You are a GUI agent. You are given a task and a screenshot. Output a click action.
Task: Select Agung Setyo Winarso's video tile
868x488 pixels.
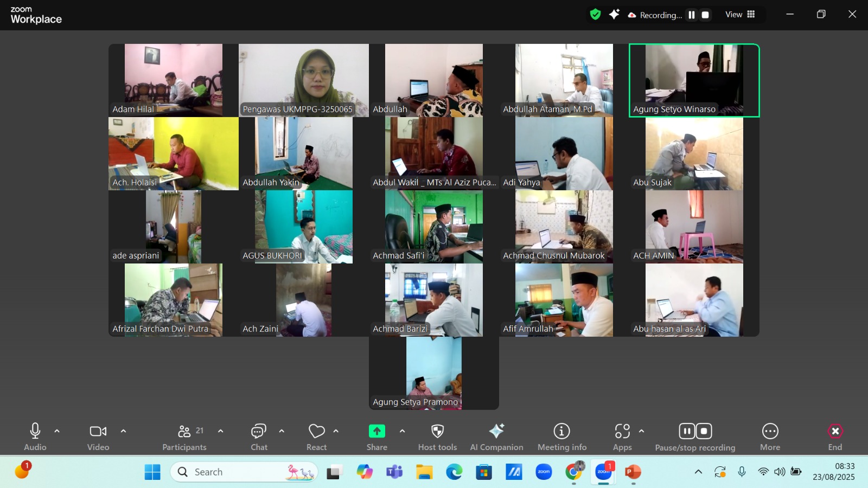click(694, 80)
